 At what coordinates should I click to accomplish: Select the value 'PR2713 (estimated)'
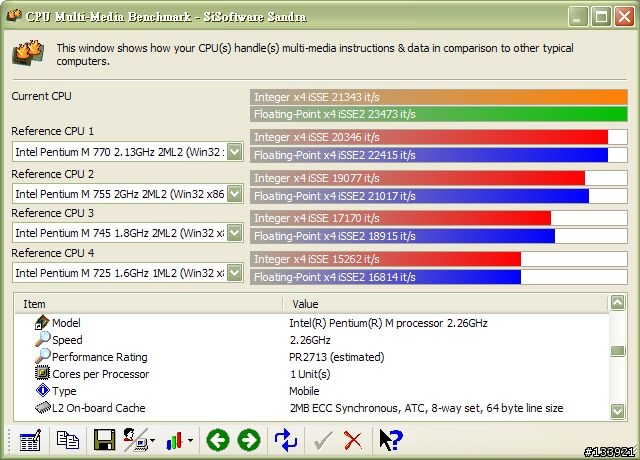336,357
